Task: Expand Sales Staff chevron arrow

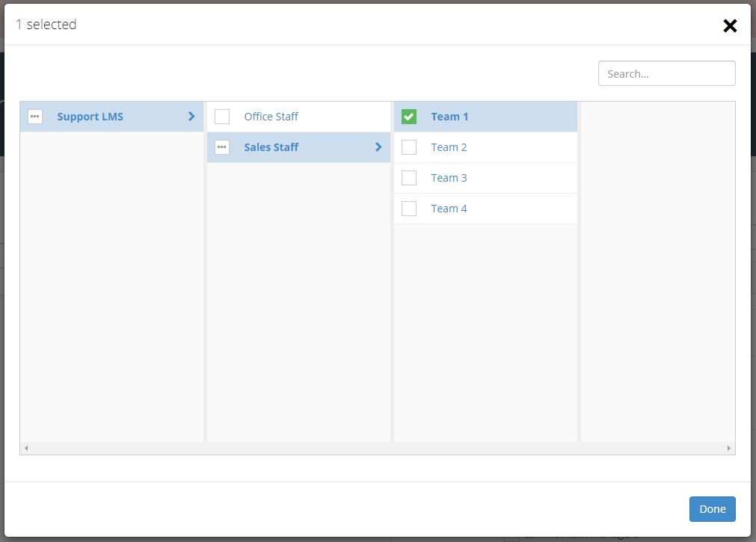Action: coord(378,147)
